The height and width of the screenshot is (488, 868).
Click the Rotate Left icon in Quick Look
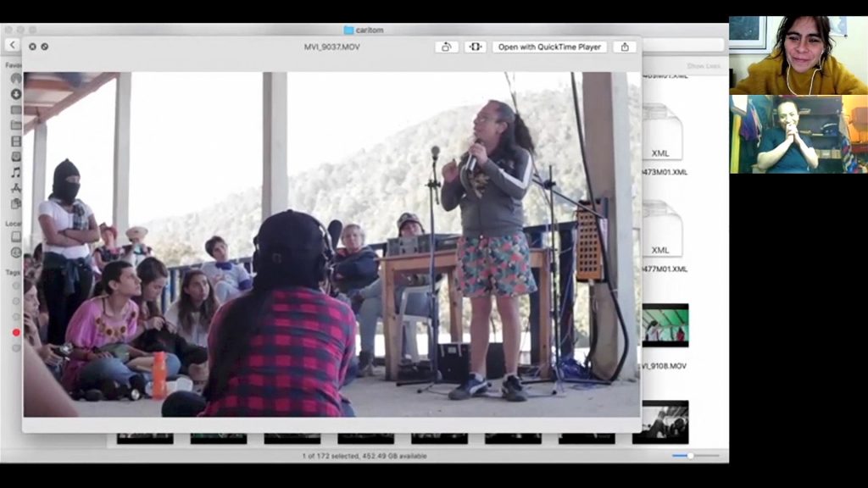446,47
